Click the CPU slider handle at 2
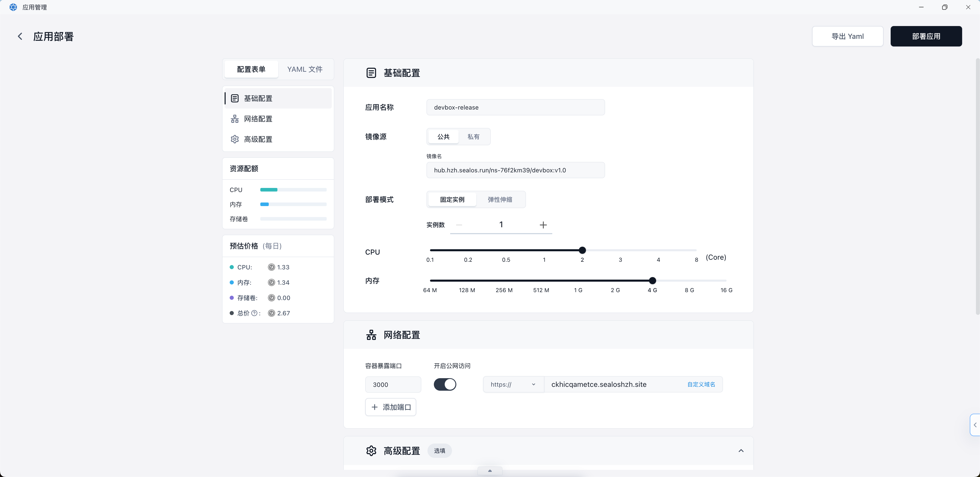Viewport: 980px width, 477px height. 582,250
